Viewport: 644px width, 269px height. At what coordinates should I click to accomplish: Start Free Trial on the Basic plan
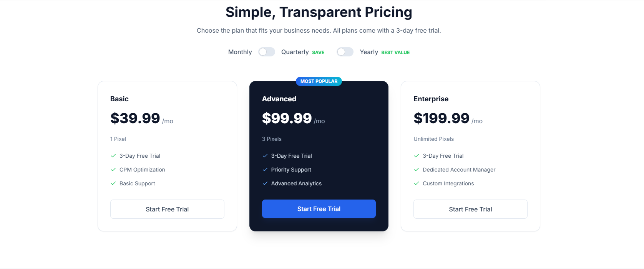pos(167,209)
